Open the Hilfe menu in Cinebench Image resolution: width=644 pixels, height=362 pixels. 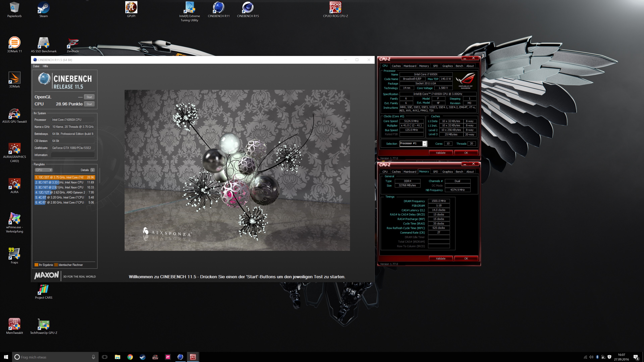pos(45,66)
